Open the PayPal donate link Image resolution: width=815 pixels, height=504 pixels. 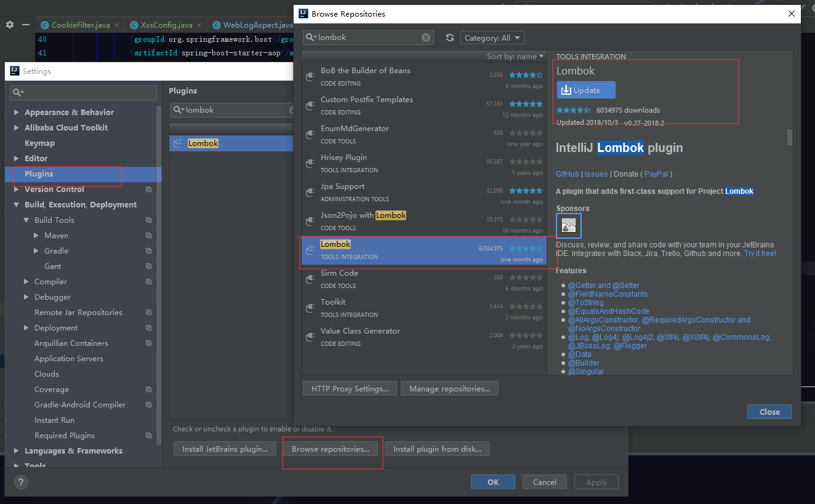click(656, 174)
